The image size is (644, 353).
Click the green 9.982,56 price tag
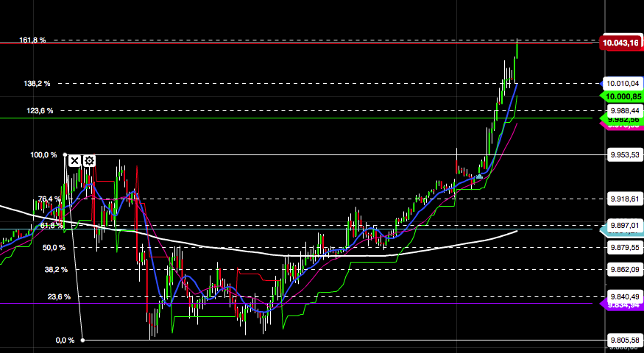621,119
